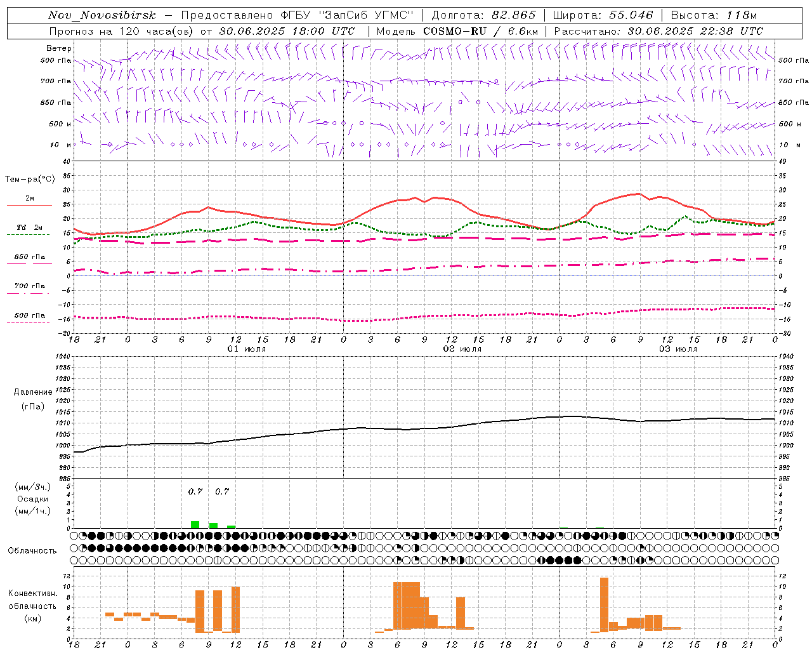Viewport: 812px width, 650px height.
Task: Click the (мм/1ч.) precipitation unit label
Action: click(33, 511)
